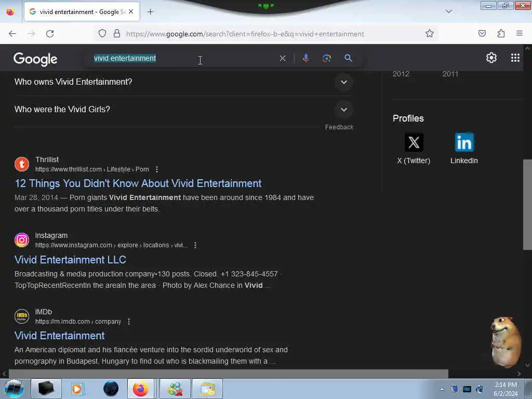Viewport: 532px width, 399px height.
Task: Open the X (Twitter) profile icon
Action: click(x=414, y=142)
